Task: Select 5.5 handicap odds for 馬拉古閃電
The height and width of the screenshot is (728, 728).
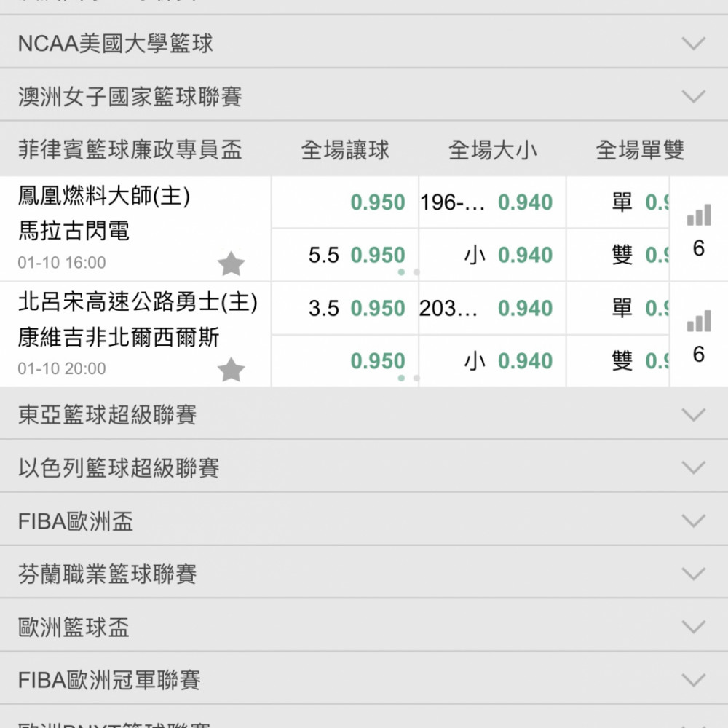Action: click(345, 255)
